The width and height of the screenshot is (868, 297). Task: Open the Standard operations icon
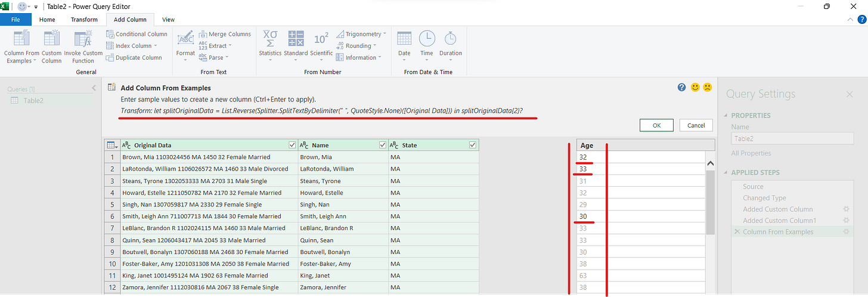tap(296, 38)
